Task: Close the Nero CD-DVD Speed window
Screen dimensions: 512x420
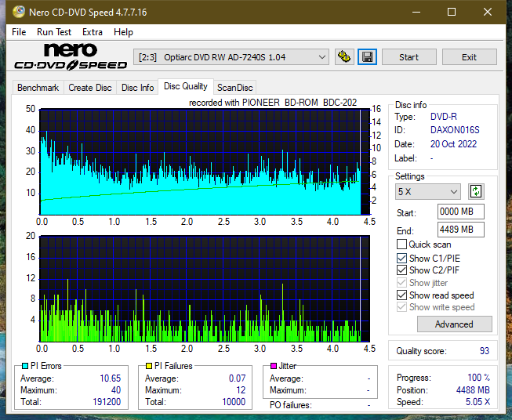Action: [x=488, y=12]
